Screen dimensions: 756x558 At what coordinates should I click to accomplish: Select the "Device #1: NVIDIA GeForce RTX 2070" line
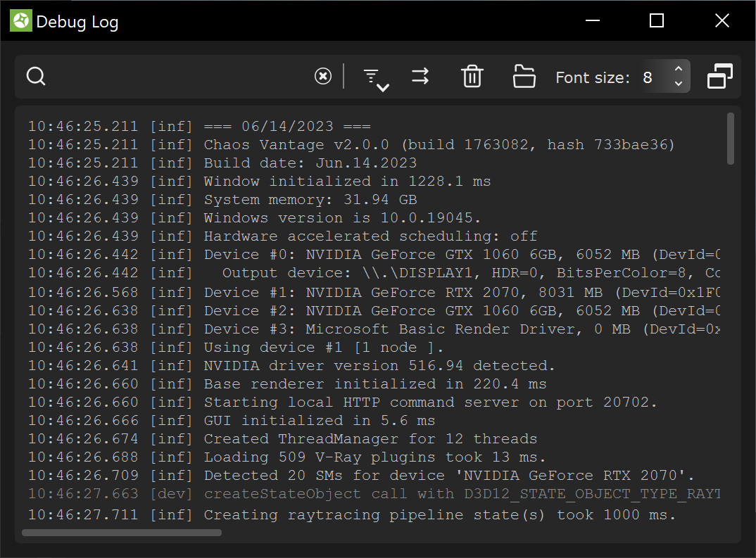374,293
